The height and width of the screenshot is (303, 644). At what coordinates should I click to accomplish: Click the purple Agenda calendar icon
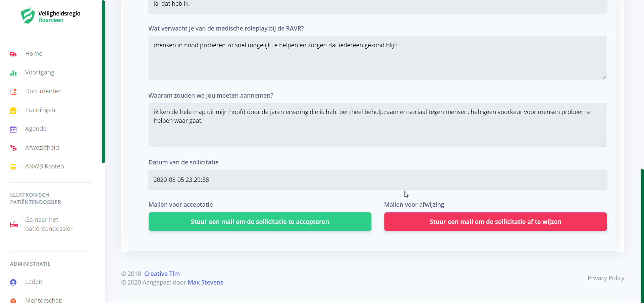pyautogui.click(x=13, y=129)
